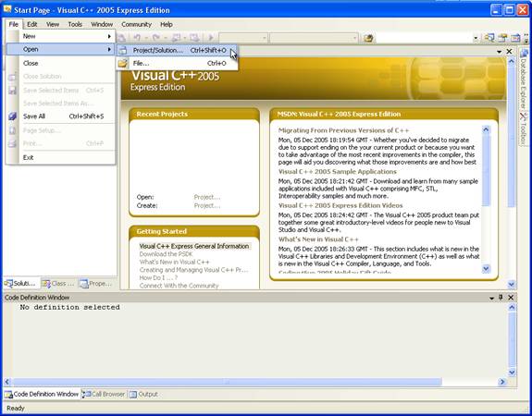Open Connect With the Community link
The height and width of the screenshot is (416, 532).
[x=179, y=286]
